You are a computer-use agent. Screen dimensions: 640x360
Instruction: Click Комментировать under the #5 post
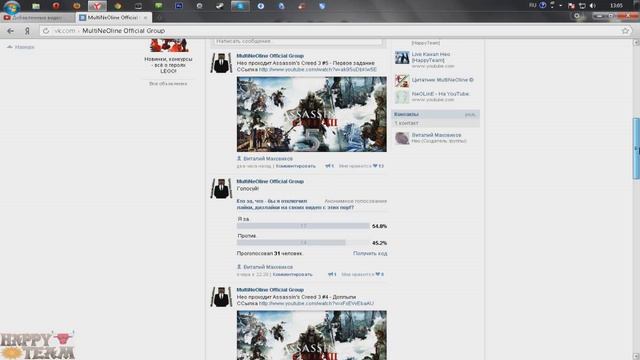tap(296, 166)
